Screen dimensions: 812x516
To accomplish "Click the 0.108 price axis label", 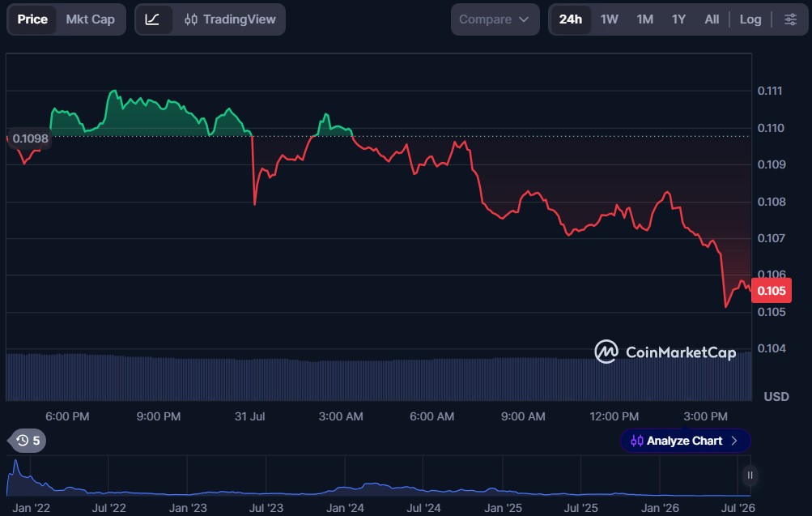I will coord(771,202).
